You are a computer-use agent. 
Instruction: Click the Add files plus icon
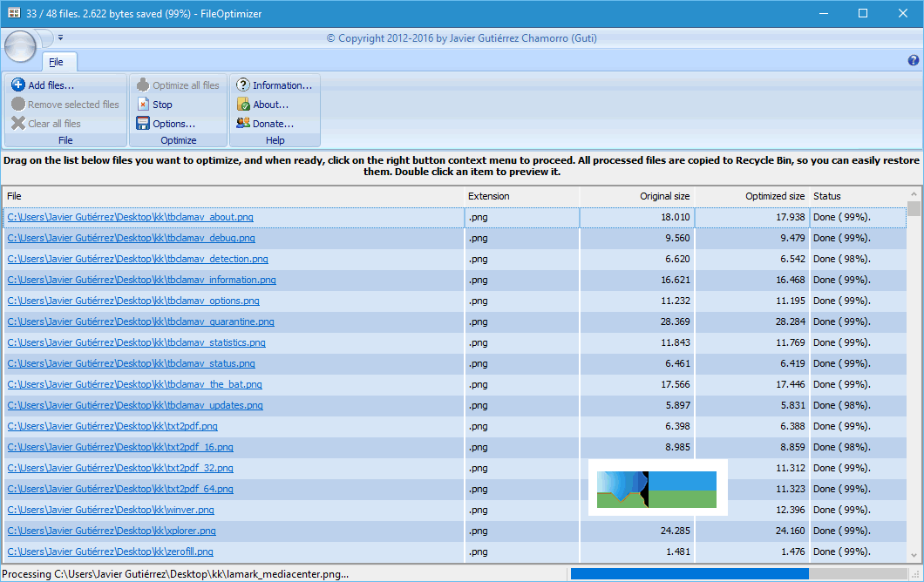point(18,85)
